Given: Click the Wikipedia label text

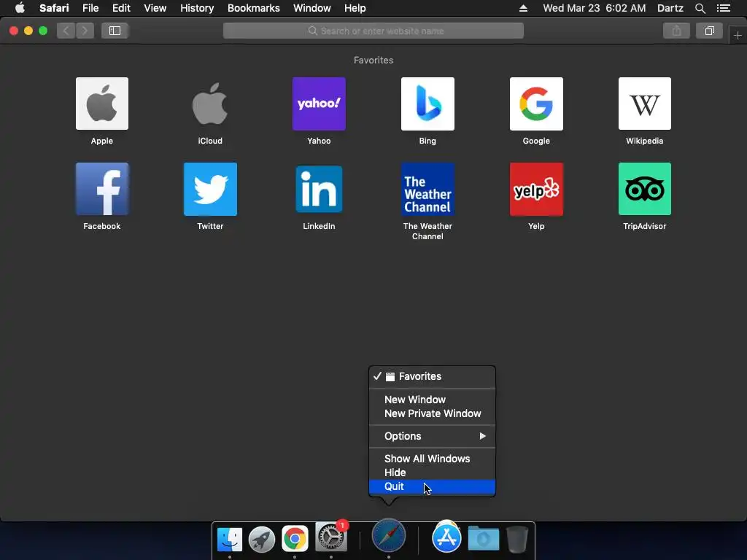Looking at the screenshot, I should (x=645, y=141).
